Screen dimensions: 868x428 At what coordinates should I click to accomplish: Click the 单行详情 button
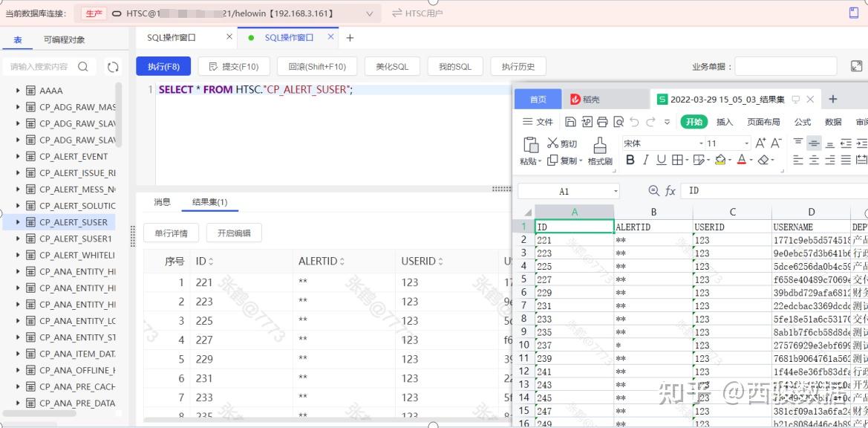click(171, 233)
